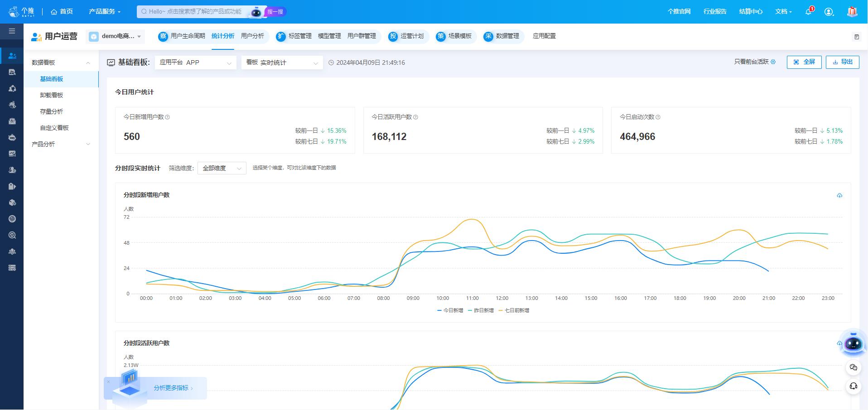Open the 应用平台 APP dropdown
This screenshot has width=868, height=410.
coord(196,63)
